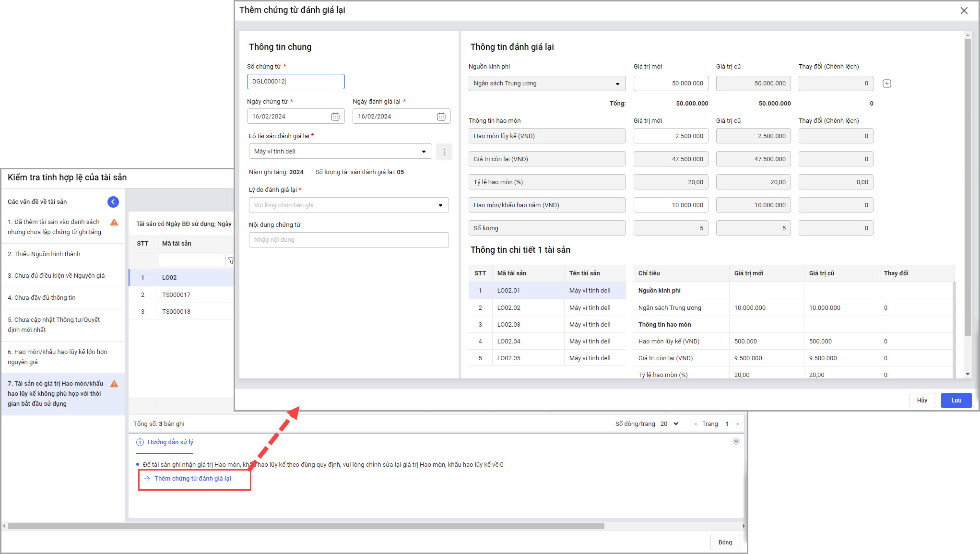The image size is (980, 554).
Task: Select issue 2 Thiếu Nguồn hình thành
Action: pos(44,254)
